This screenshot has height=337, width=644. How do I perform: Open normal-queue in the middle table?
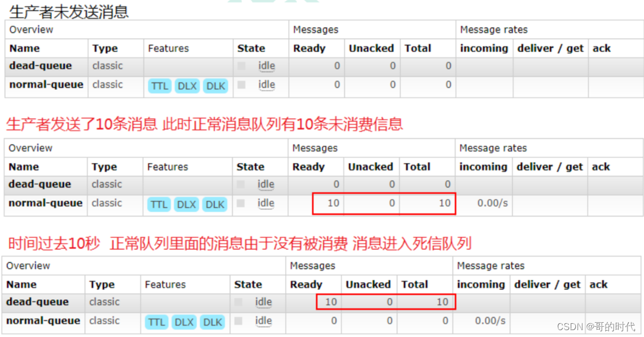click(46, 203)
